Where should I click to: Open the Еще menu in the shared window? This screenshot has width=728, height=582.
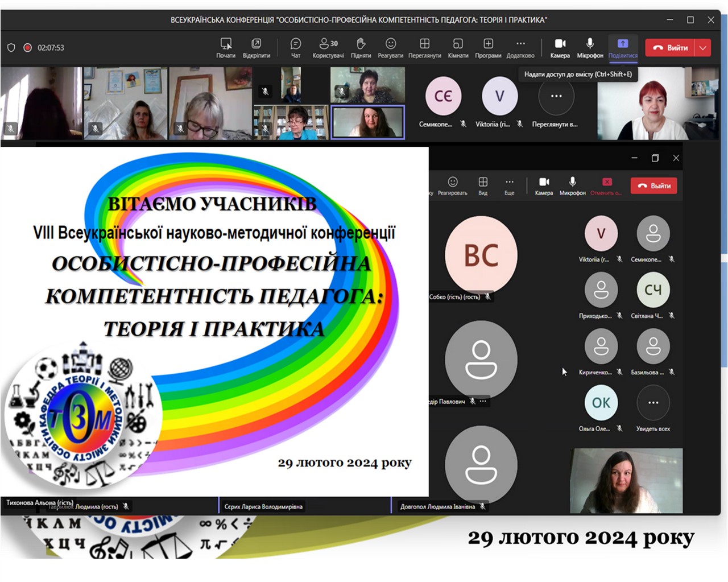click(510, 186)
